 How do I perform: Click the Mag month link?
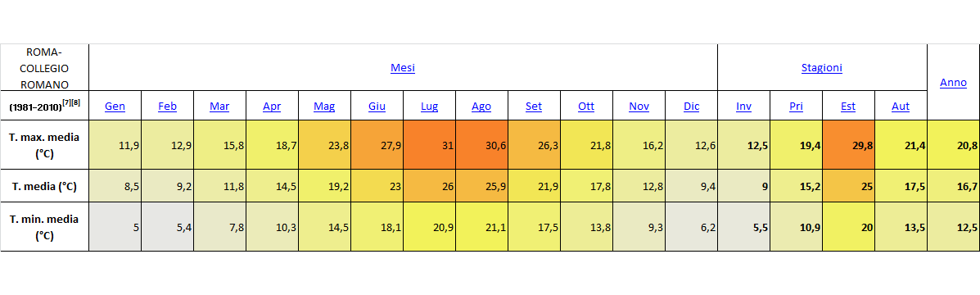pos(324,107)
